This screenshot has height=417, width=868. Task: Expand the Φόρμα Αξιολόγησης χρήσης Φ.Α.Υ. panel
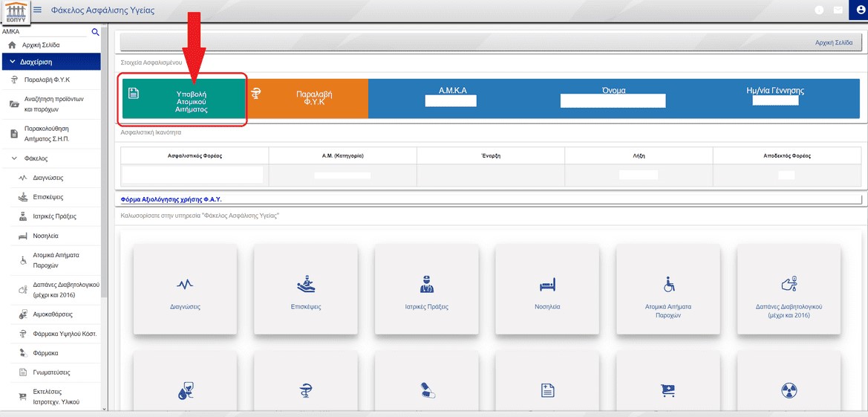tap(172, 199)
